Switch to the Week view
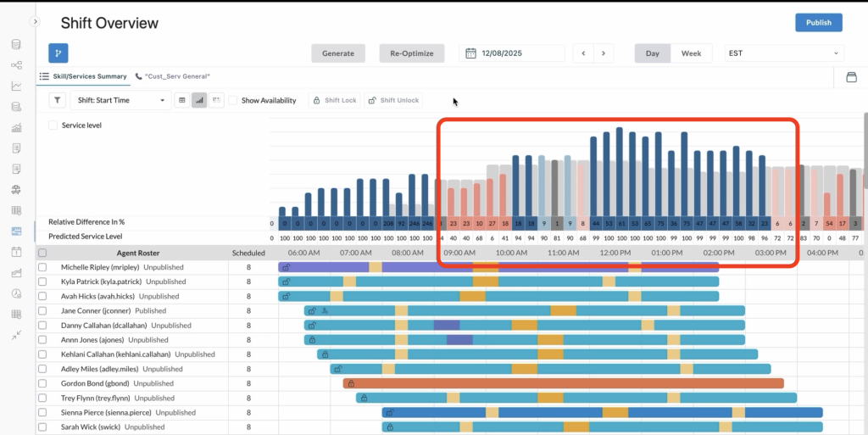This screenshot has width=868, height=435. click(691, 53)
